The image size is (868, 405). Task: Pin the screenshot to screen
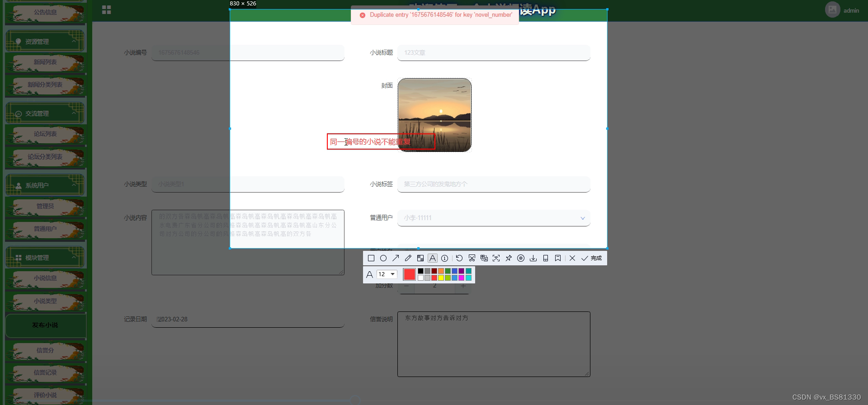(x=509, y=258)
